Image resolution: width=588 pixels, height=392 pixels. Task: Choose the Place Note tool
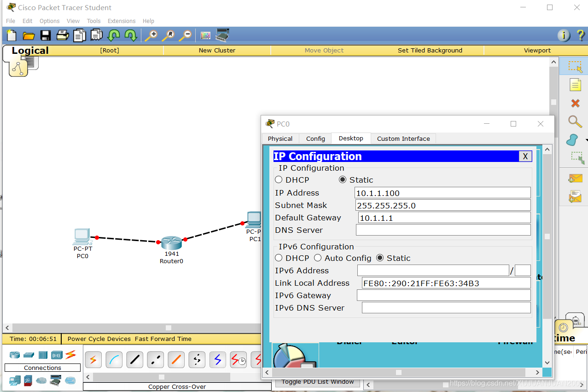click(575, 85)
